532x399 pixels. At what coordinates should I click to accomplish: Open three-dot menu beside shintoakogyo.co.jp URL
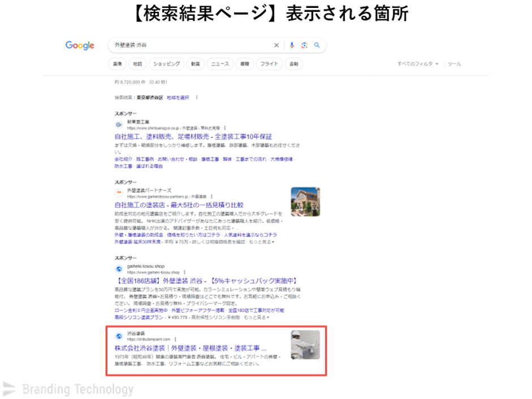click(x=225, y=128)
